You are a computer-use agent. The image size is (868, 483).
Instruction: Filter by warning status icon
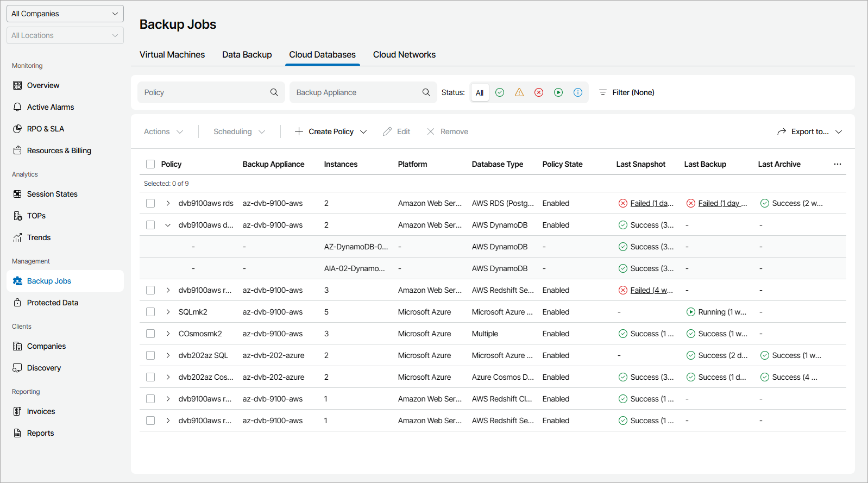(519, 92)
